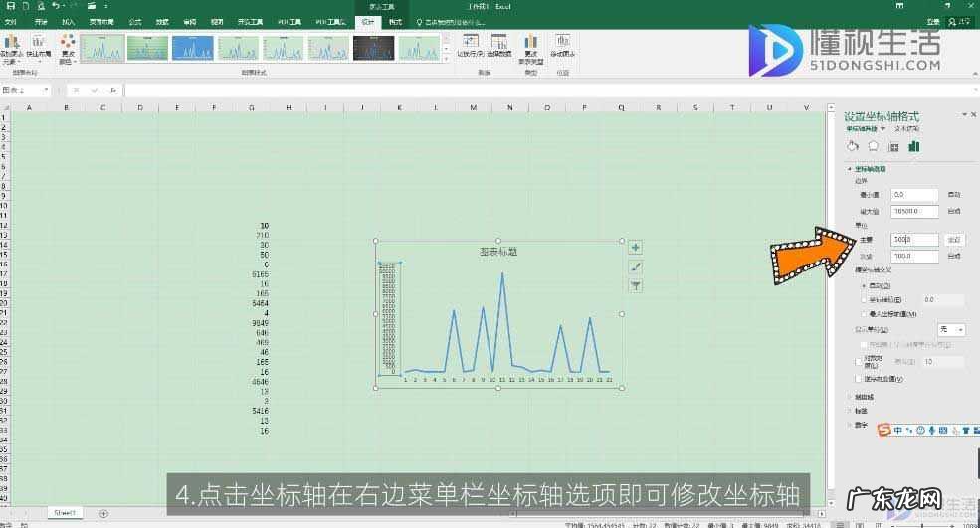
Task: Open Fill & Line bucket icon in pane
Action: pyautogui.click(x=853, y=146)
